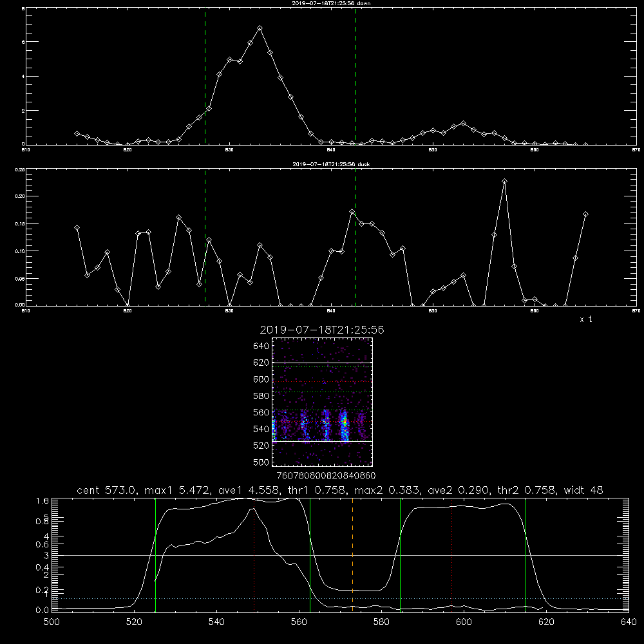Image resolution: width=644 pixels, height=644 pixels.
Task: Click the first diamond marker of dusk curve
Action: pyautogui.click(x=77, y=227)
